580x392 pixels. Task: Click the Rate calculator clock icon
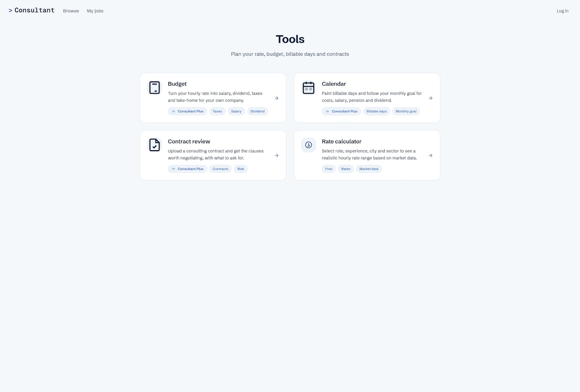pyautogui.click(x=308, y=145)
